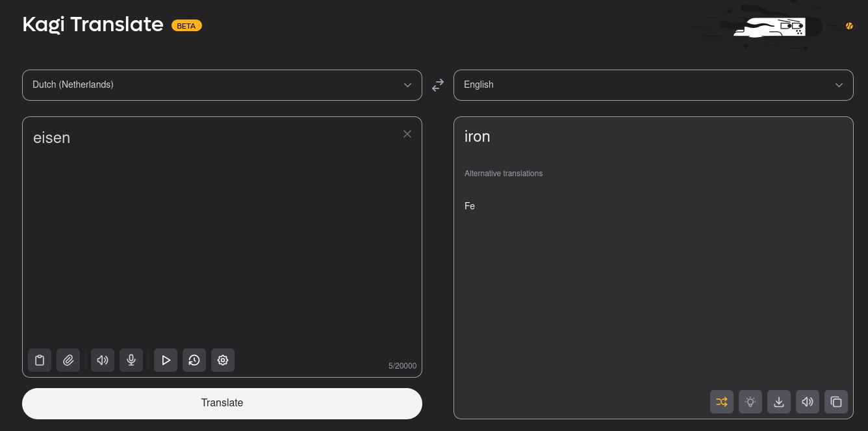
Task: Open translation history
Action: (x=194, y=360)
